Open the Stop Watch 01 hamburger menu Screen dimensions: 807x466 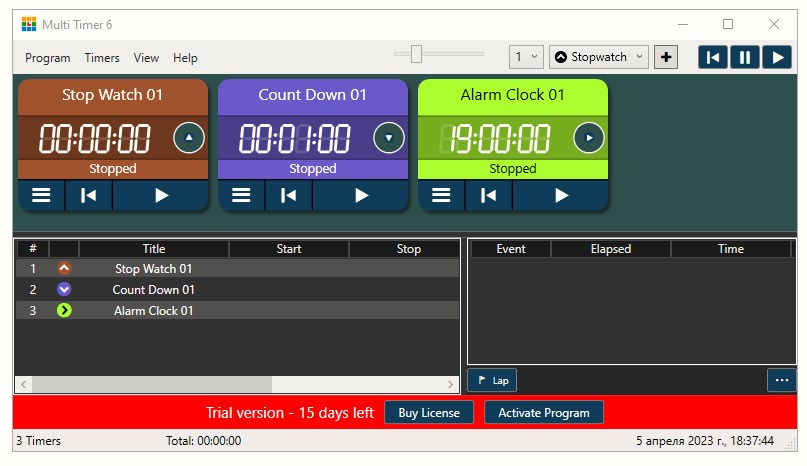41,196
